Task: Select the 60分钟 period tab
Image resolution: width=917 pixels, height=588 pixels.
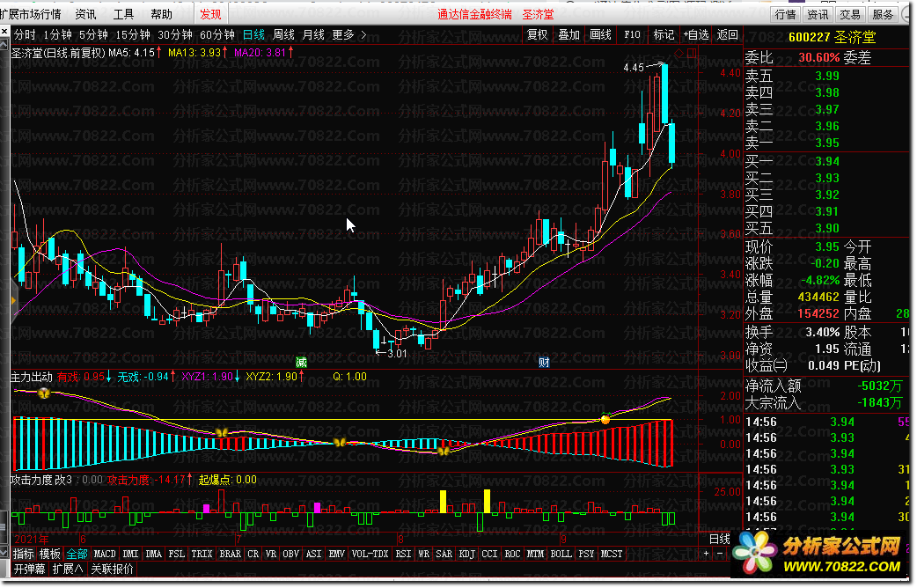Action: pyautogui.click(x=217, y=35)
